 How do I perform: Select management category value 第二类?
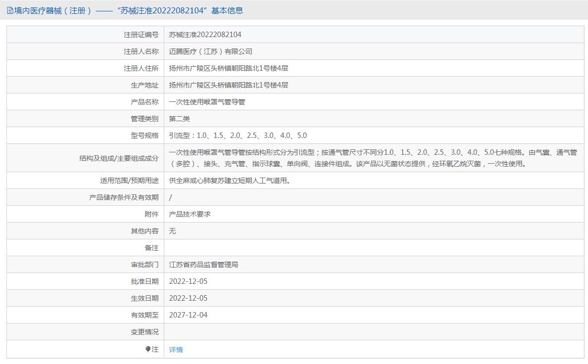pos(179,119)
